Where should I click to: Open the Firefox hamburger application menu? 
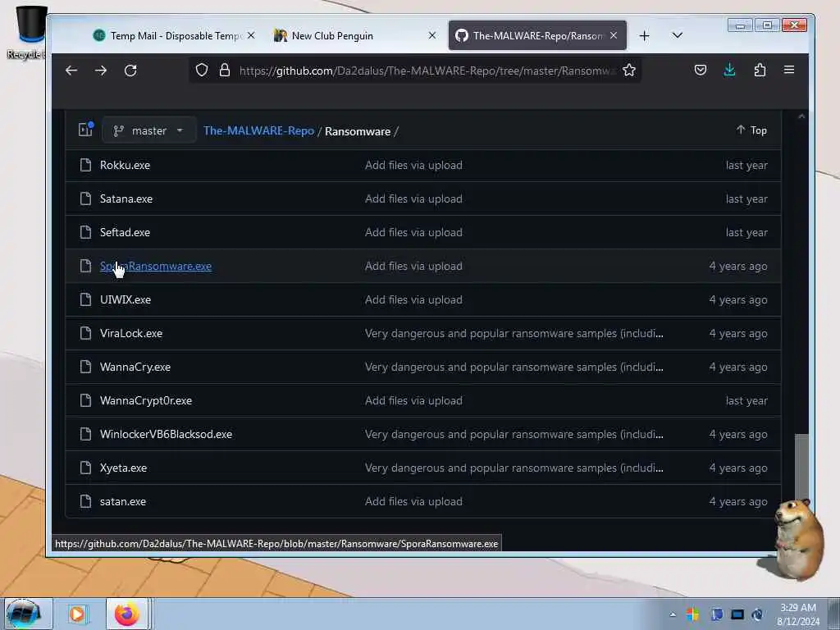pyautogui.click(x=789, y=71)
